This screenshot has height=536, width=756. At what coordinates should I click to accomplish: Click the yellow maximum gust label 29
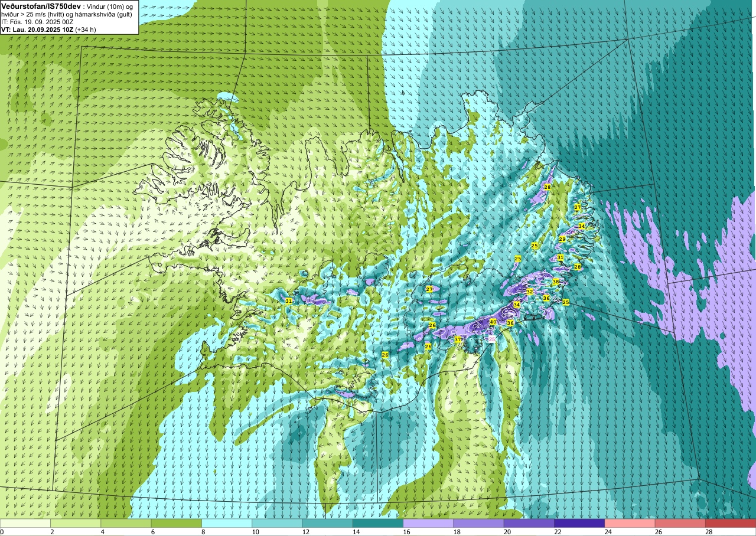coord(562,239)
